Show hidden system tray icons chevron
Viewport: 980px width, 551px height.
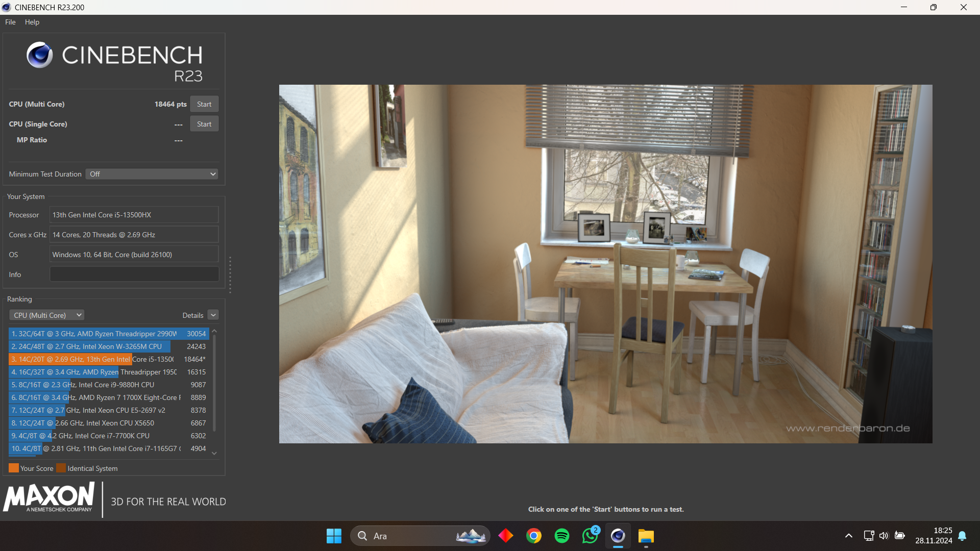point(848,536)
